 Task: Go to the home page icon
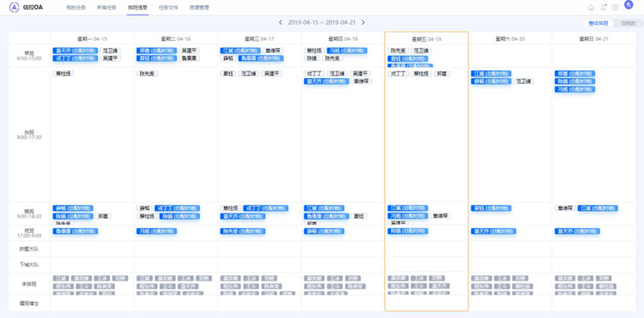pos(591,8)
